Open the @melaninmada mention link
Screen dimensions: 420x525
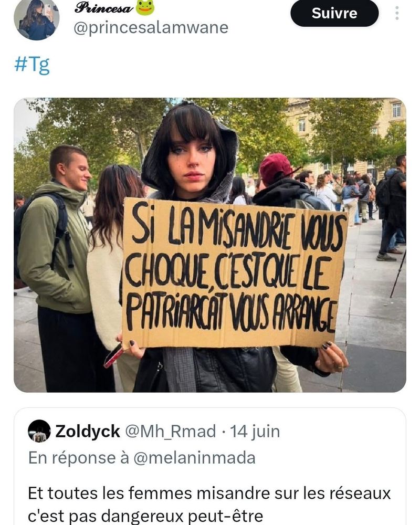[194, 458]
